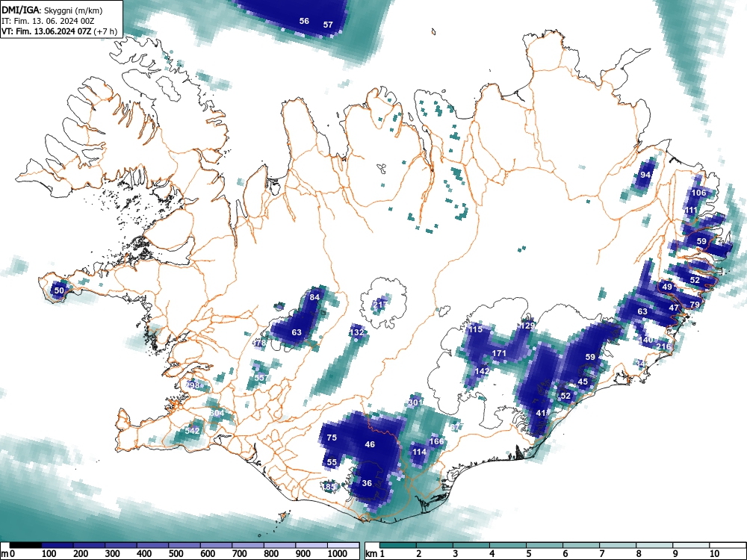Pick the dark blue swatch between 100 and 200
Screen dimensions: 747x560
click(x=58, y=545)
